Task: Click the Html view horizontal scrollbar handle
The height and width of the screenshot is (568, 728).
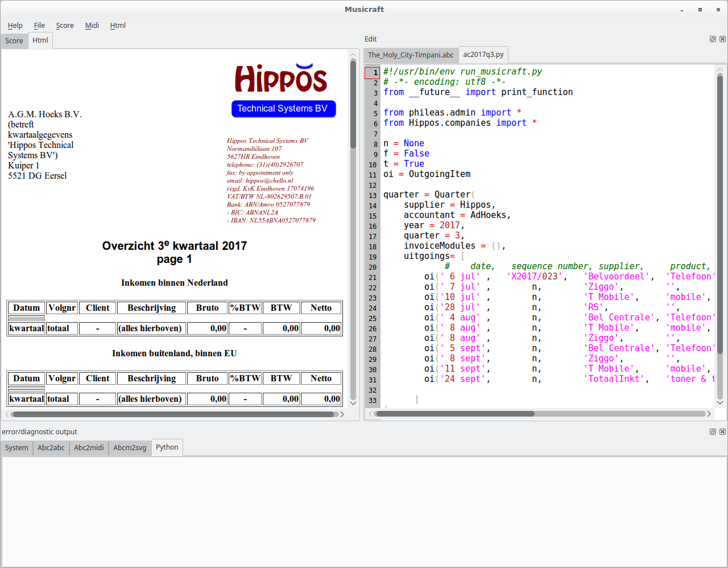Action: (x=173, y=414)
